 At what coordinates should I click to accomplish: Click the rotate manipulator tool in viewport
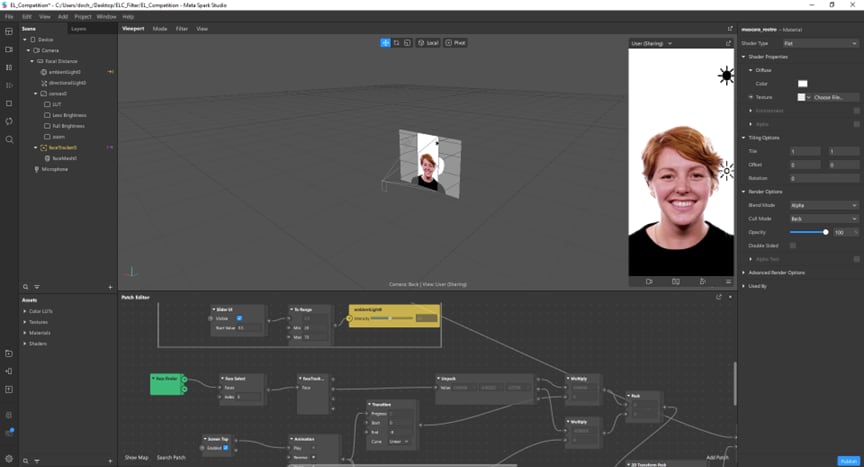[x=397, y=43]
